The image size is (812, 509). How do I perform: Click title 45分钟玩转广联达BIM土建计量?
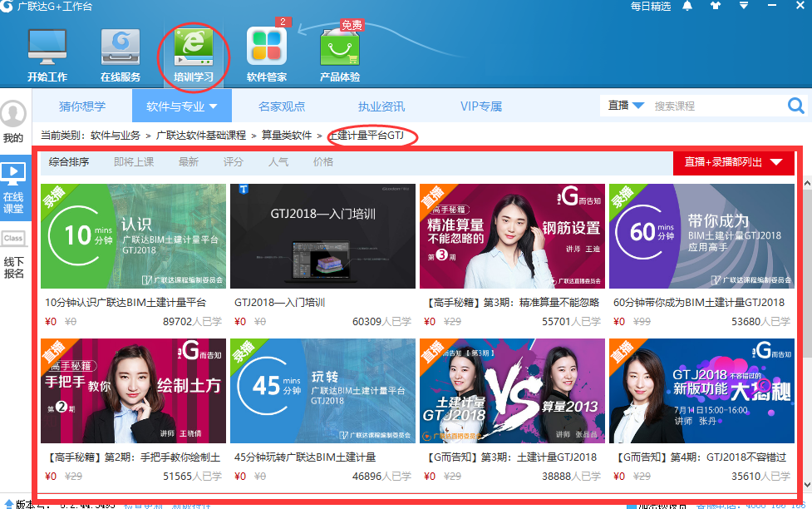click(305, 457)
